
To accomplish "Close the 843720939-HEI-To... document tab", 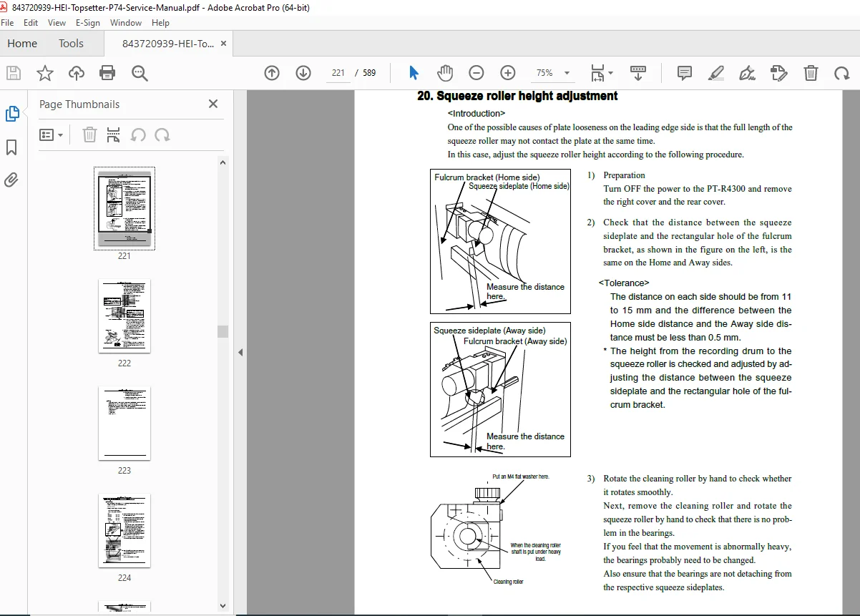I will coord(224,44).
